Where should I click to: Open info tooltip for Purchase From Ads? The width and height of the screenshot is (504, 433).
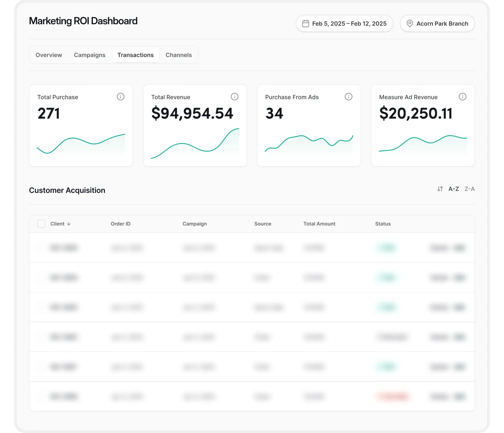tap(348, 97)
